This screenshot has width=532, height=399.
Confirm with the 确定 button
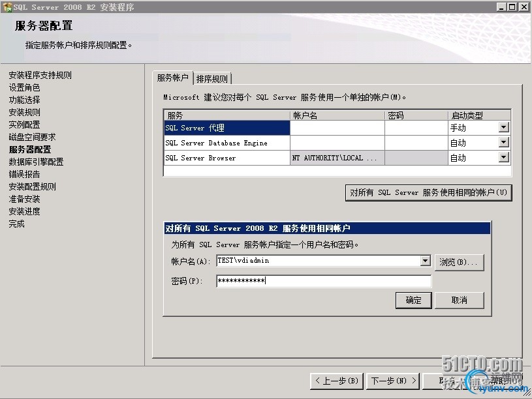click(414, 301)
